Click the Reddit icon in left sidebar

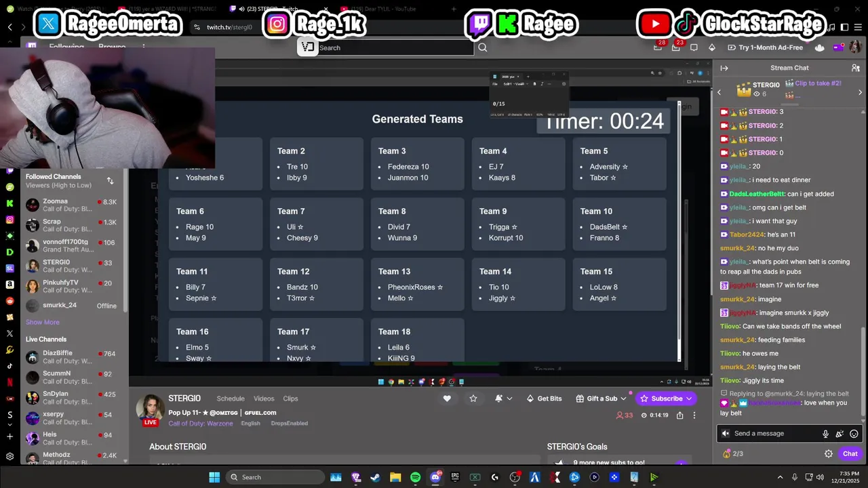[9, 301]
